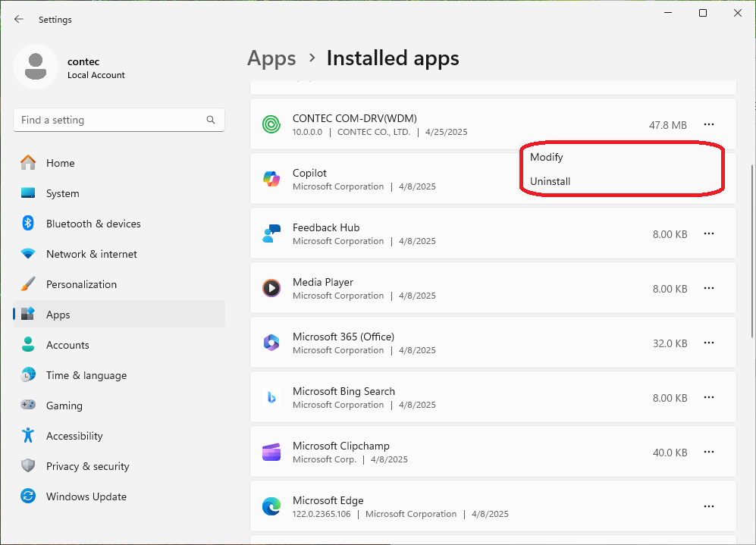Open Network & internet settings

(119, 254)
